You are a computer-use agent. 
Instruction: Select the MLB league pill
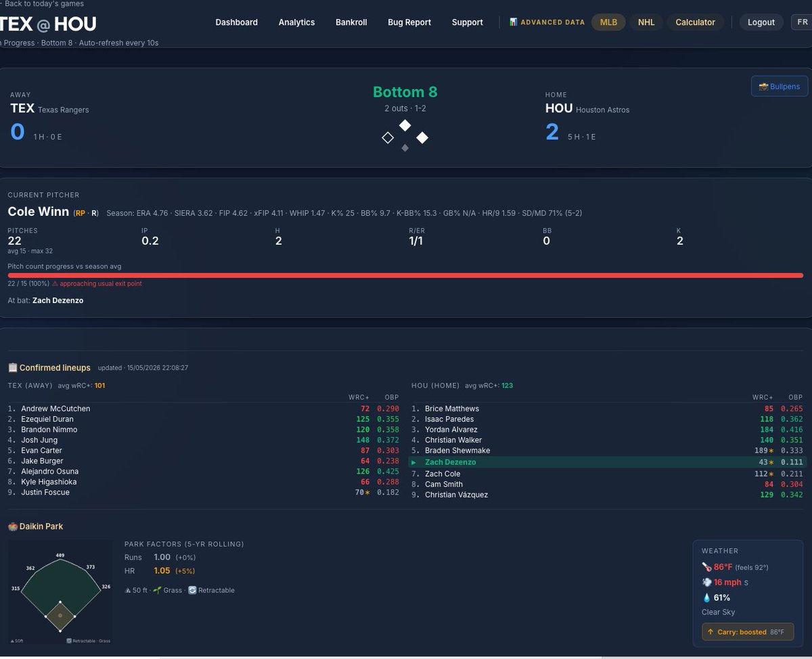[x=608, y=22]
